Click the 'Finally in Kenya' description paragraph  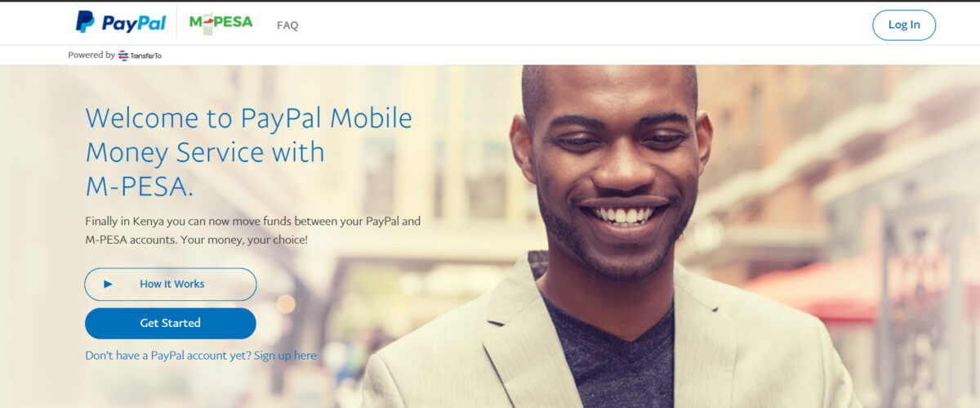pyautogui.click(x=253, y=231)
